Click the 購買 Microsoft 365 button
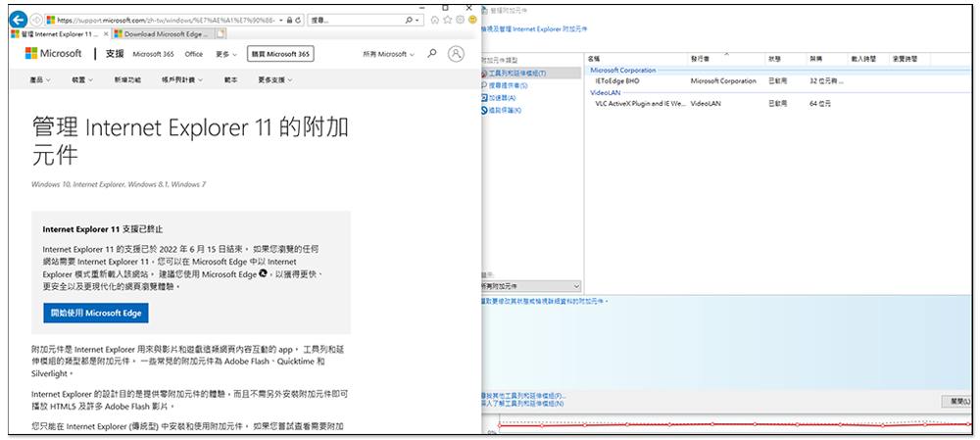Screen dimensions: 980x440 click(280, 54)
